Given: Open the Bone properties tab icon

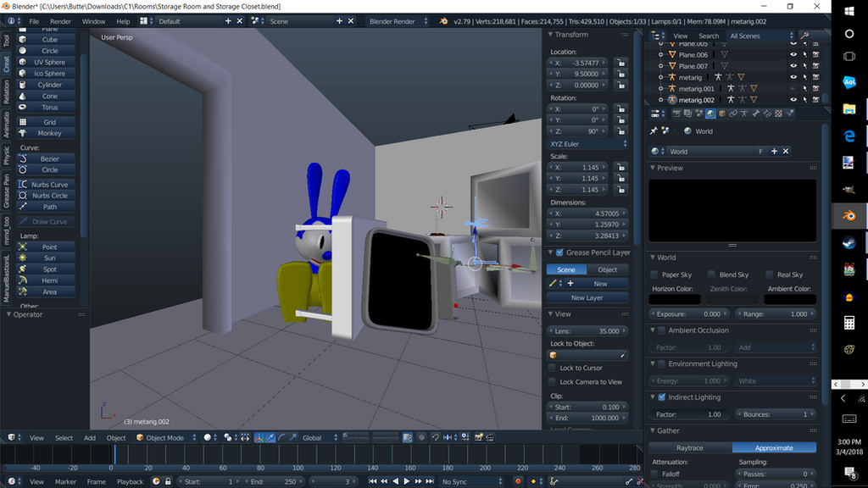Looking at the screenshot, I should [755, 114].
